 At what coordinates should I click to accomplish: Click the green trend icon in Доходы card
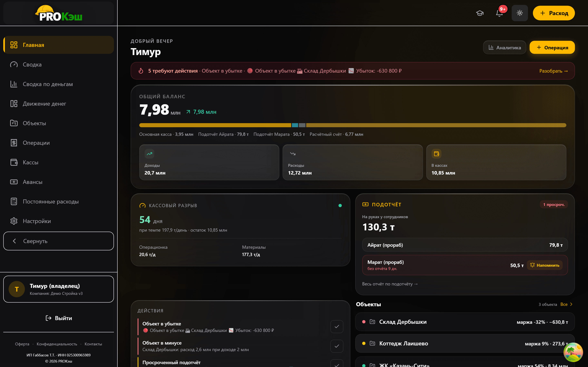click(149, 154)
